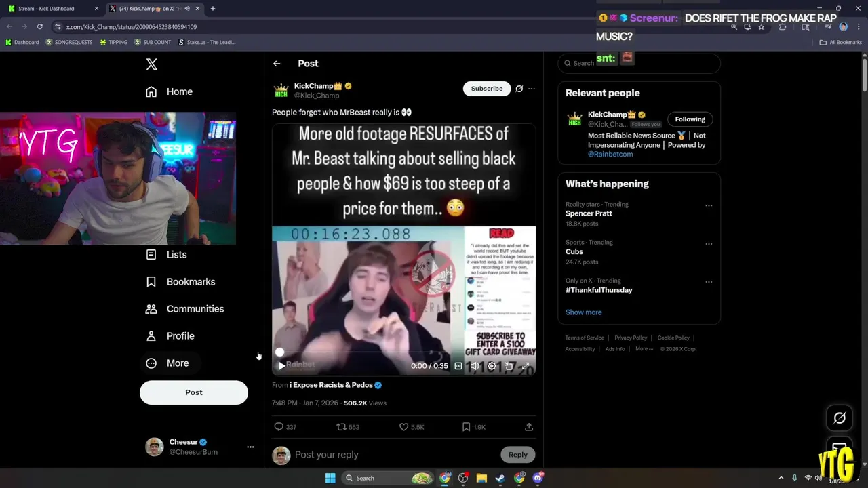
Task: Open Lists in the sidebar
Action: pos(167,255)
